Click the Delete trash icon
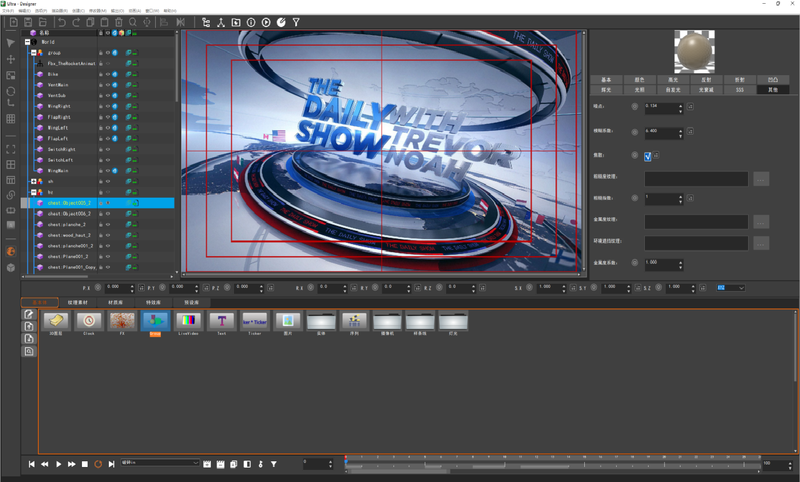This screenshot has height=482, width=800. [118, 22]
